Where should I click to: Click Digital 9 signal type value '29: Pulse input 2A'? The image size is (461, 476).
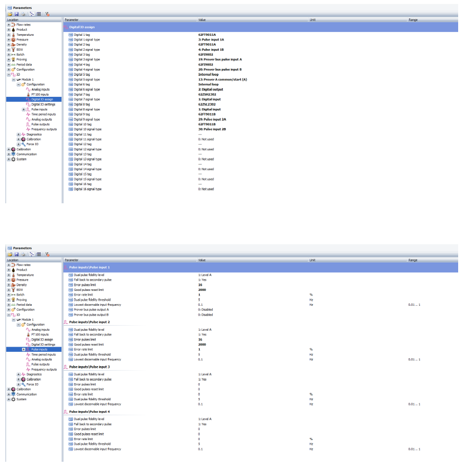(x=212, y=120)
